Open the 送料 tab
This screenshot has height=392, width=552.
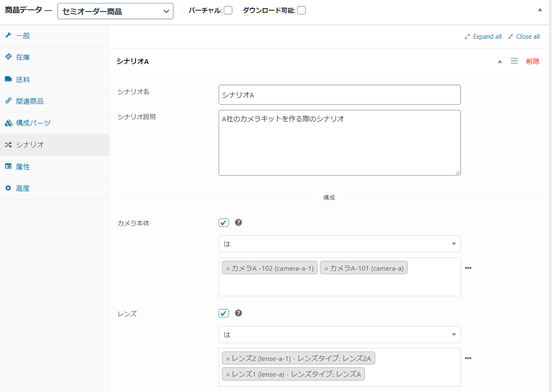tap(54, 79)
